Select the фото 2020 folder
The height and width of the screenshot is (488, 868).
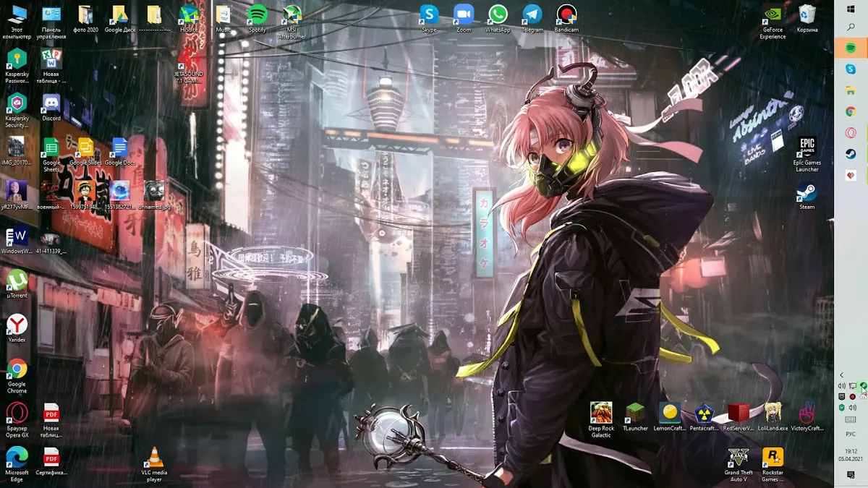click(x=85, y=19)
